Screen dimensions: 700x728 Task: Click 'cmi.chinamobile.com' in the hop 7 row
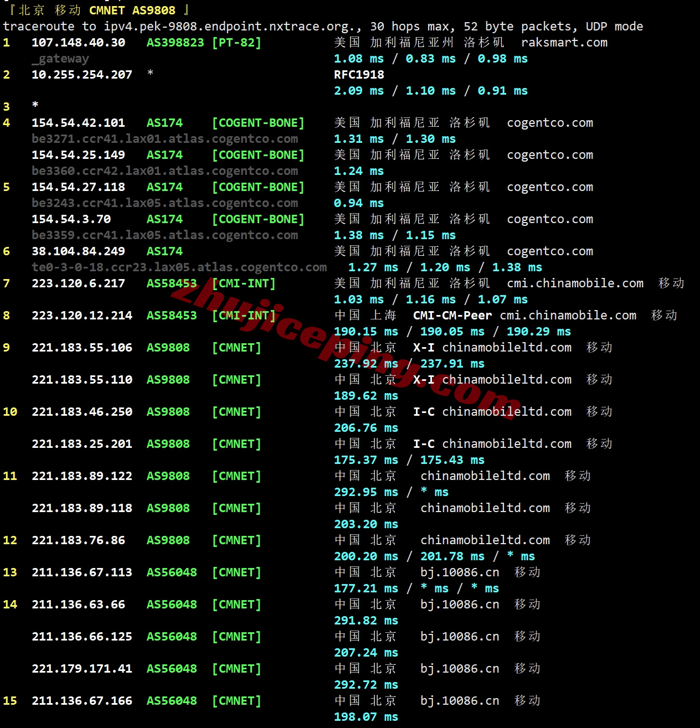tap(575, 283)
